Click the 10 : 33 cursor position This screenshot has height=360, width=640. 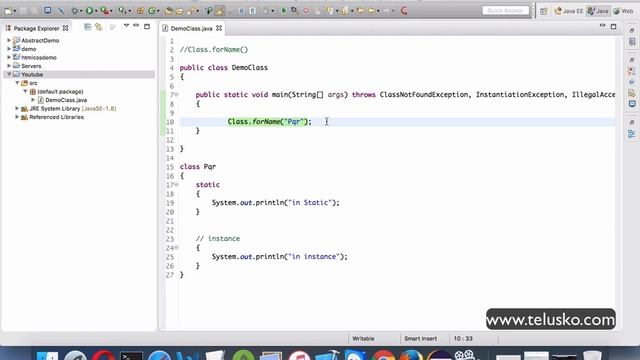click(x=463, y=338)
